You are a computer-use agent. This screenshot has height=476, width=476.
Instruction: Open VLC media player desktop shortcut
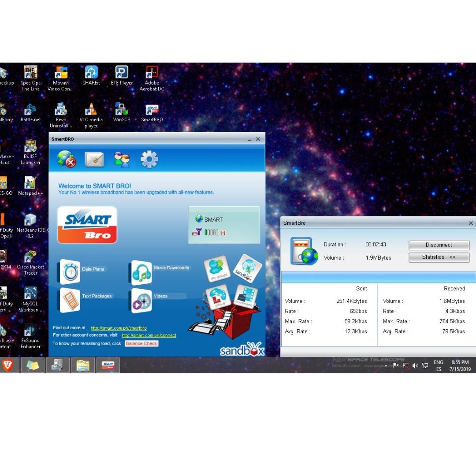coord(91,111)
